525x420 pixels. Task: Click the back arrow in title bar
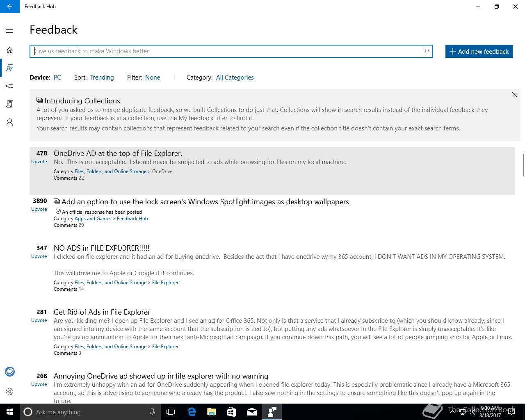pos(10,7)
